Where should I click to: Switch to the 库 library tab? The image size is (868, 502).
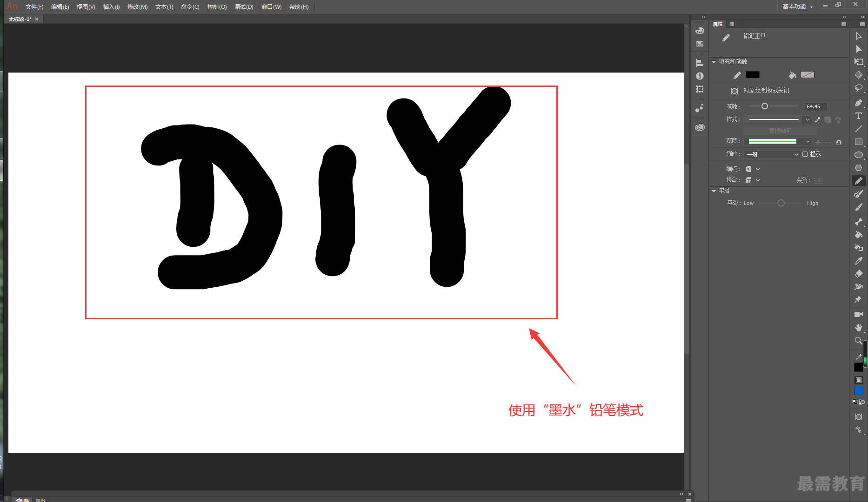tap(732, 24)
